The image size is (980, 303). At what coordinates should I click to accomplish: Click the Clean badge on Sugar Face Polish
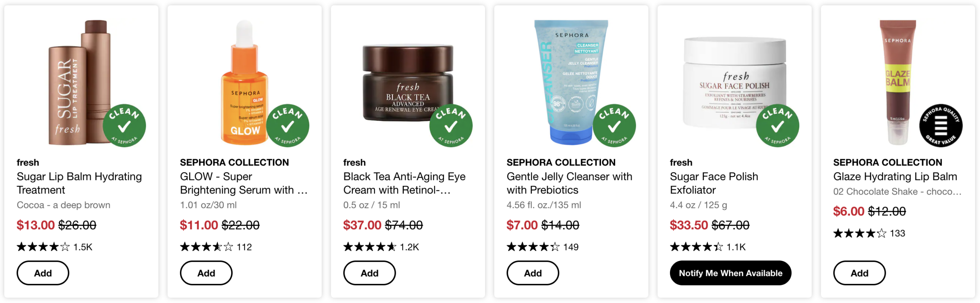click(777, 126)
